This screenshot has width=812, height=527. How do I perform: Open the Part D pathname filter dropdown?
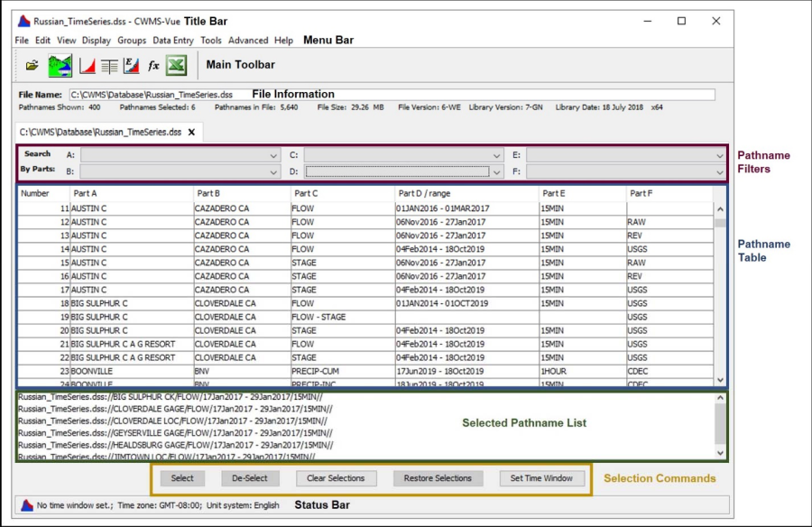click(495, 171)
